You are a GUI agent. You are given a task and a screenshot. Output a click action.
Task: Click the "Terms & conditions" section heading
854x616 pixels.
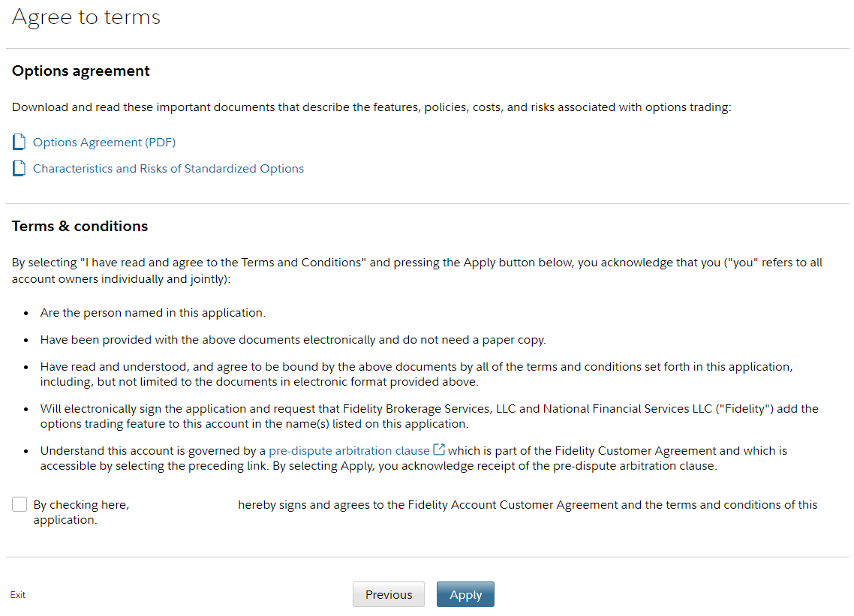click(x=80, y=227)
